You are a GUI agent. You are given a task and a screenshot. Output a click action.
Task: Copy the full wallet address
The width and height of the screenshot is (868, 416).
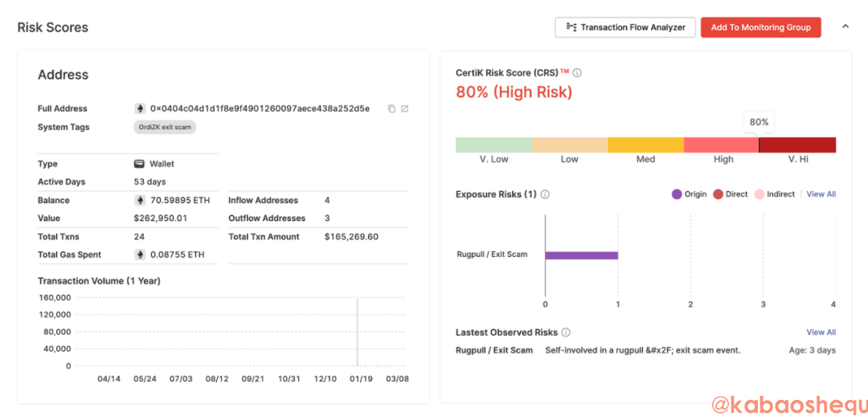click(x=391, y=109)
